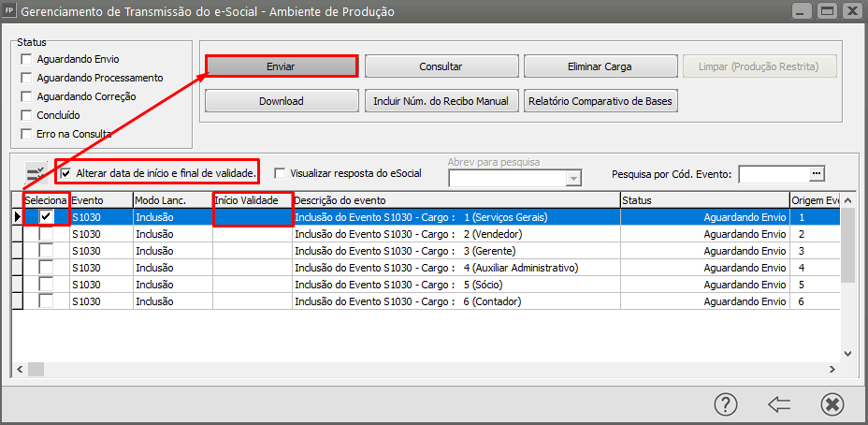Click the grid's vertical scrollbar up arrow
This screenshot has width=868, height=425.
tap(847, 200)
